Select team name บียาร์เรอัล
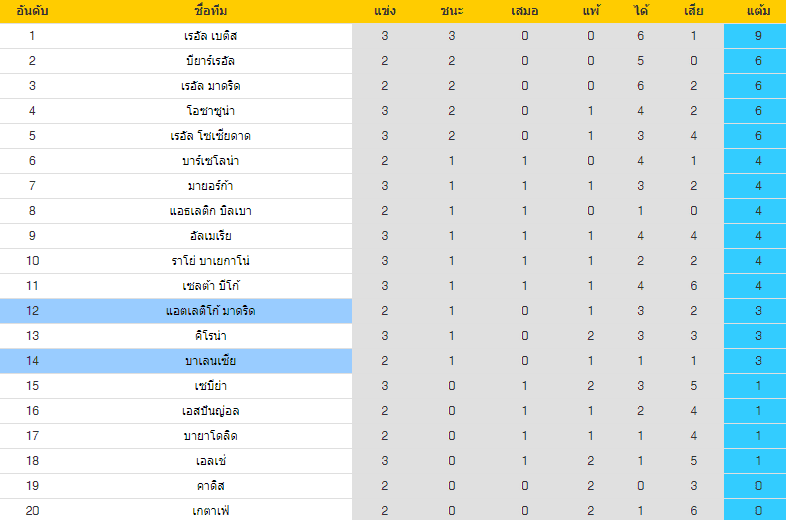This screenshot has width=786, height=520. 211,61
